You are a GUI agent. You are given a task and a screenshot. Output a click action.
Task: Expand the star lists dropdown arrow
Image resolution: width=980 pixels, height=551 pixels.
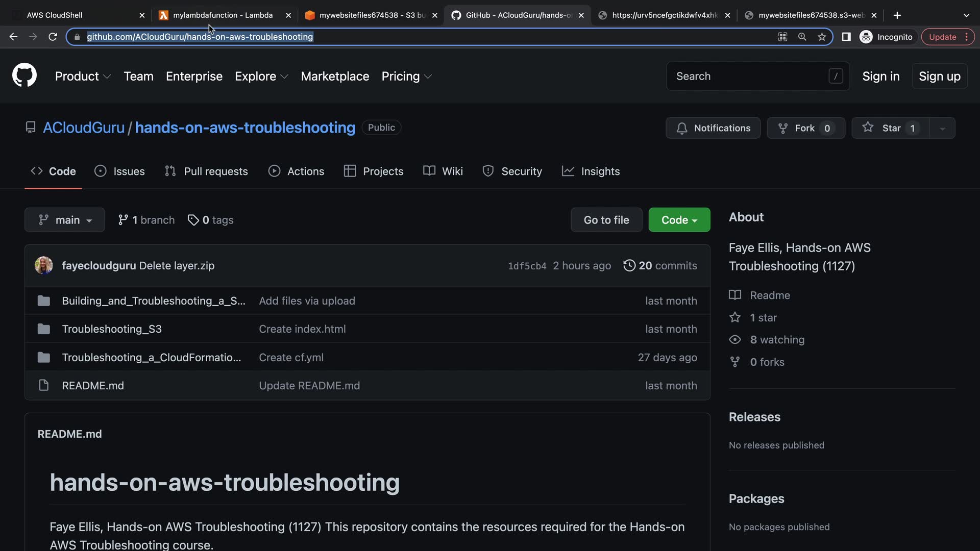pyautogui.click(x=943, y=128)
